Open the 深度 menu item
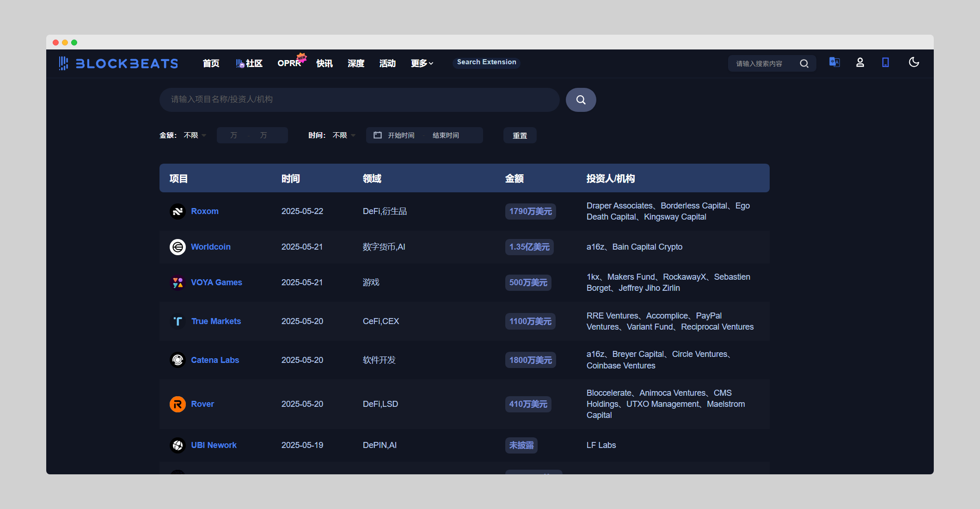 point(355,63)
